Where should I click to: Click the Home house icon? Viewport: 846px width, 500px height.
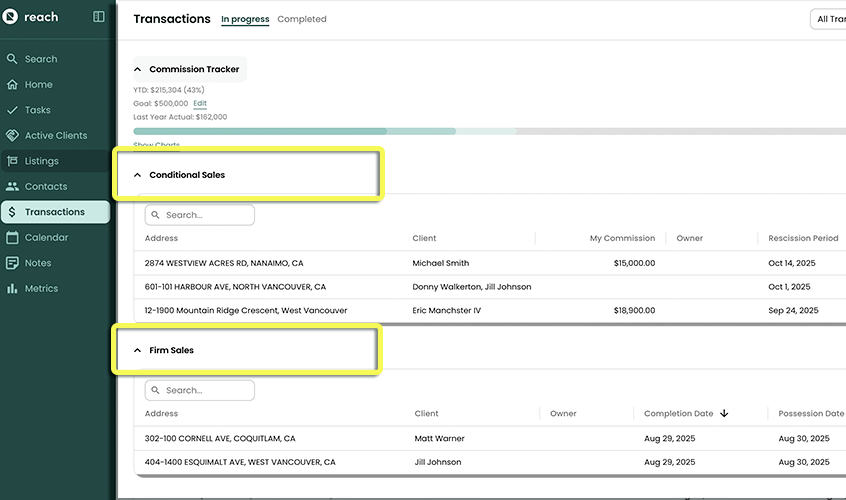(x=12, y=85)
